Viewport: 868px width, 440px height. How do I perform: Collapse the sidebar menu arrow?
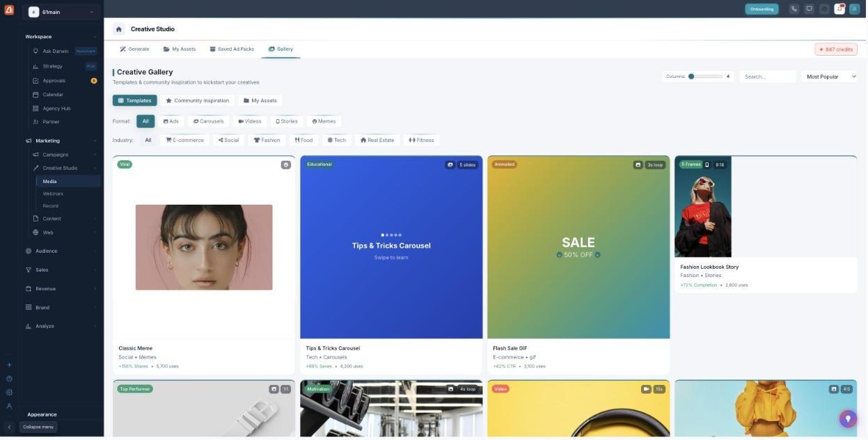pyautogui.click(x=9, y=427)
